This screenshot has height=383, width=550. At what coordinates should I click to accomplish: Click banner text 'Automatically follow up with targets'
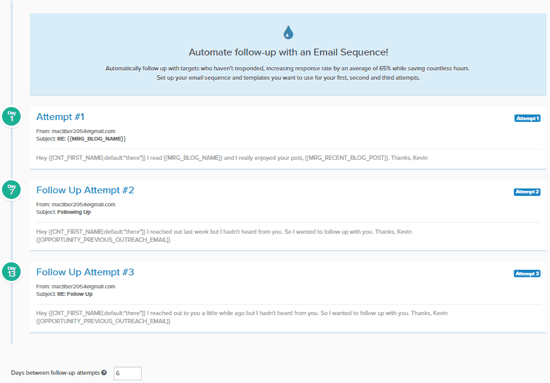(x=152, y=68)
